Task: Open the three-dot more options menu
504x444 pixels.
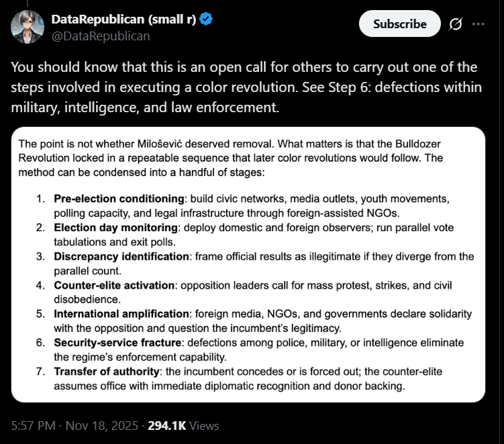Action: coord(478,24)
